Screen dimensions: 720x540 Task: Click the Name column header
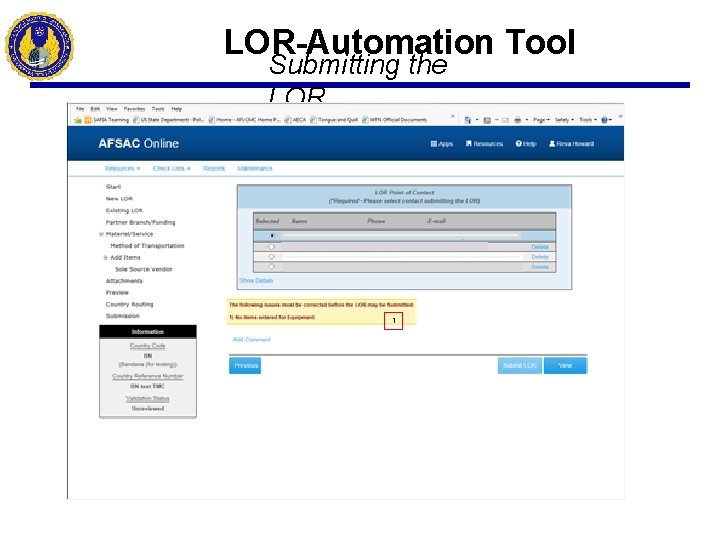click(299, 221)
